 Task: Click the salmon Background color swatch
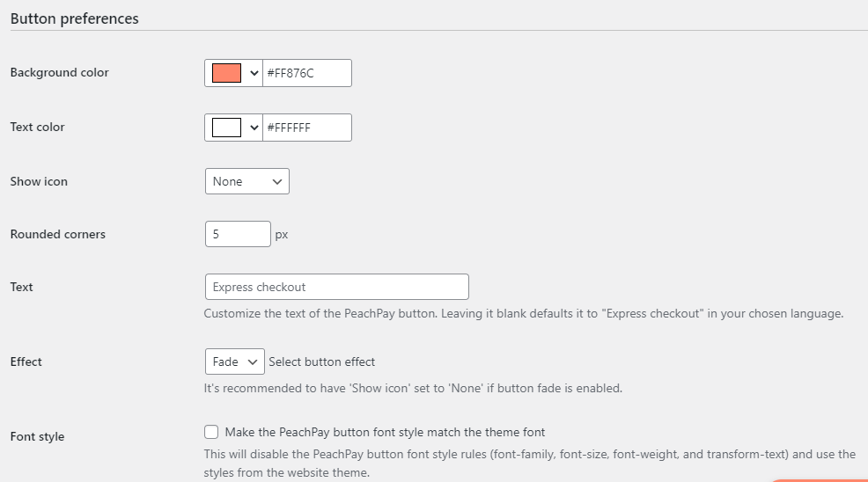pyautogui.click(x=226, y=73)
